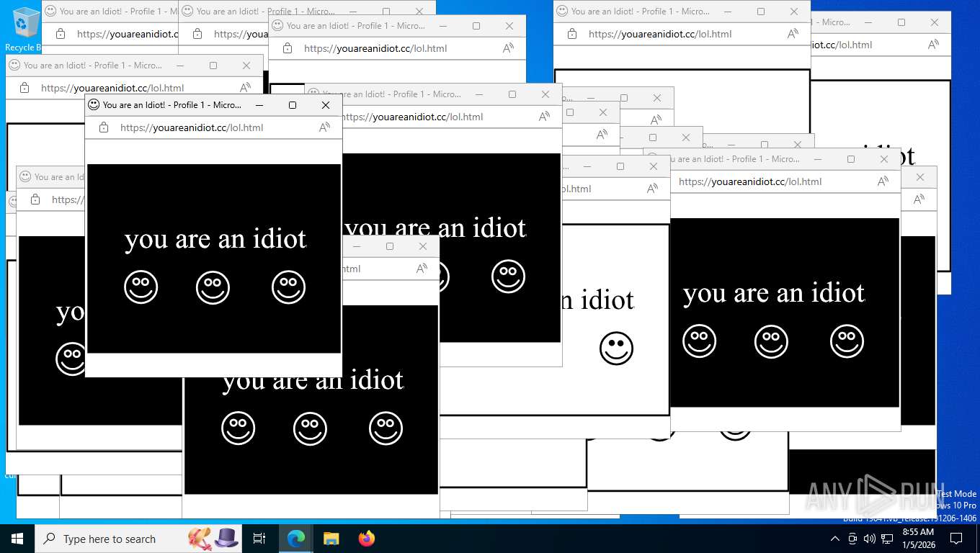Close the right-side black-page window

(884, 159)
